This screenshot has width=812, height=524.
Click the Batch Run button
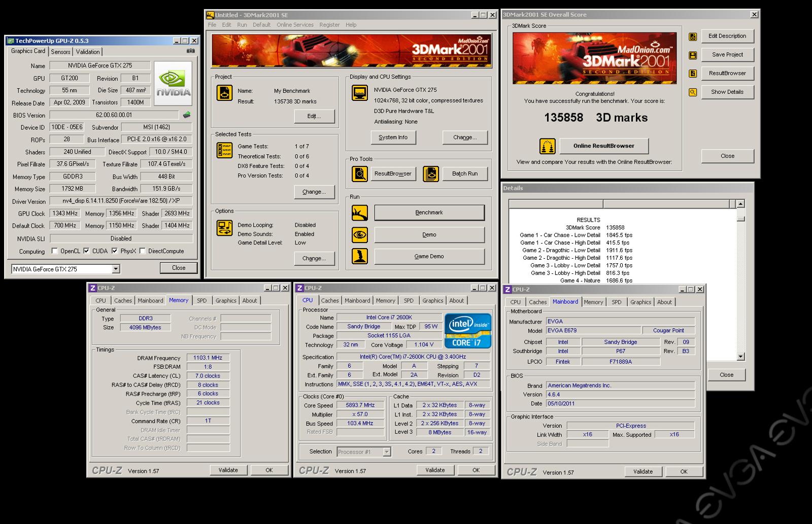pyautogui.click(x=465, y=173)
